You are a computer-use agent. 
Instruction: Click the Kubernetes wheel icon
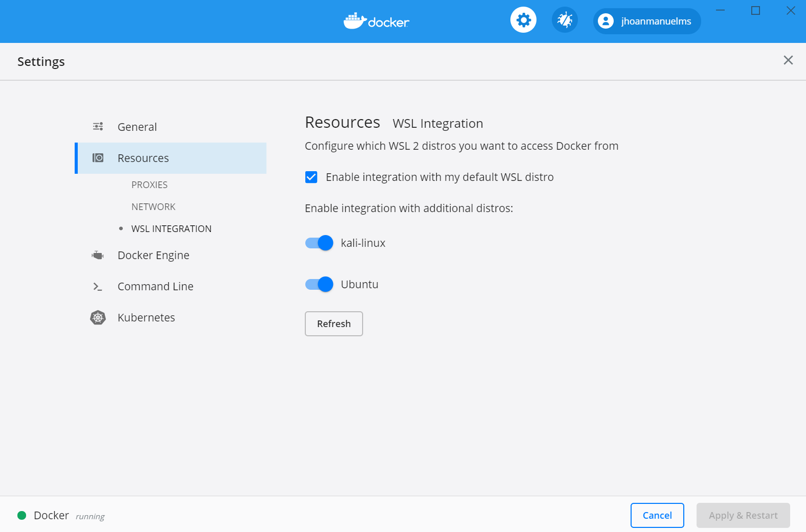pyautogui.click(x=98, y=318)
